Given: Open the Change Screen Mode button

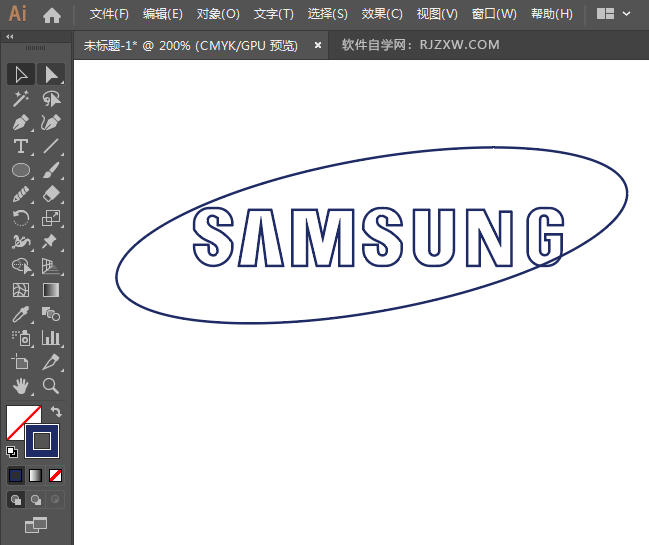Looking at the screenshot, I should (36, 525).
